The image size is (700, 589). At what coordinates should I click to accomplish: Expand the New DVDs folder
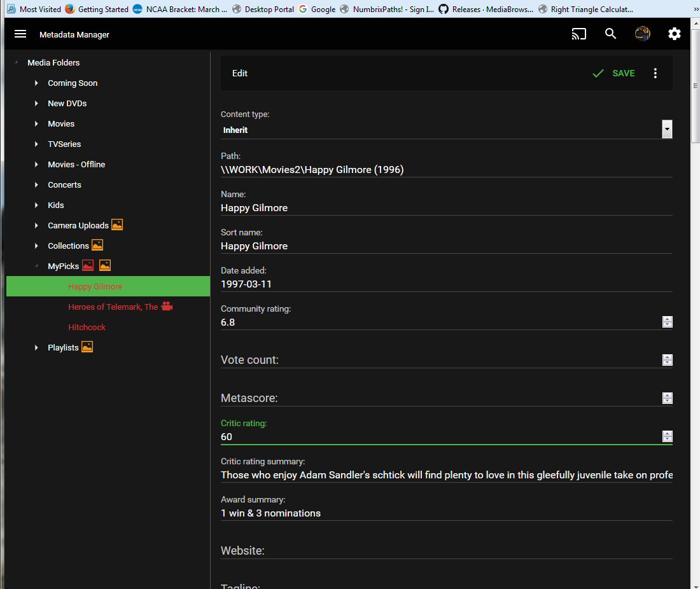(x=36, y=103)
